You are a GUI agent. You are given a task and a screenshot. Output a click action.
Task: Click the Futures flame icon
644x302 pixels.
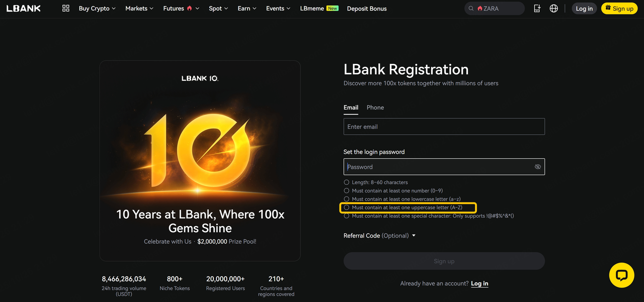[x=190, y=9]
